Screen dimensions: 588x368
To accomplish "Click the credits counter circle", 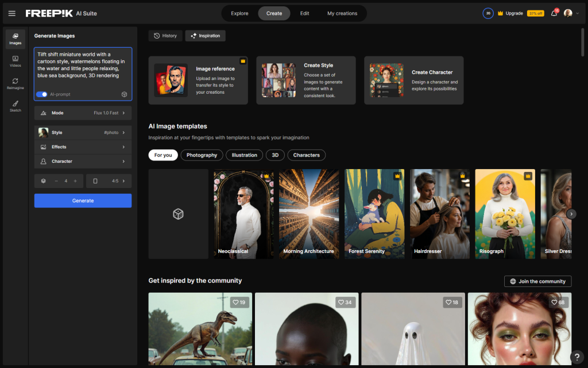I will coord(488,13).
